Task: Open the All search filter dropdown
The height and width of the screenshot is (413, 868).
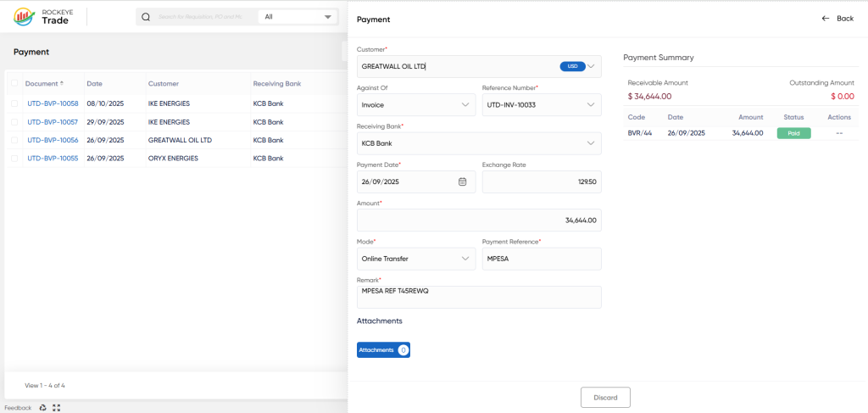Action: pos(298,17)
